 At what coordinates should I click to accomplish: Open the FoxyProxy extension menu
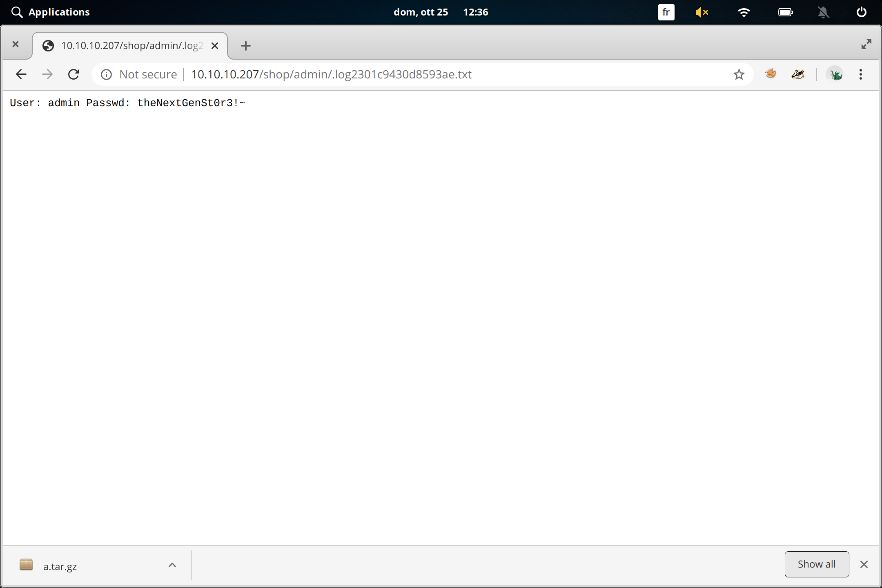tap(770, 74)
